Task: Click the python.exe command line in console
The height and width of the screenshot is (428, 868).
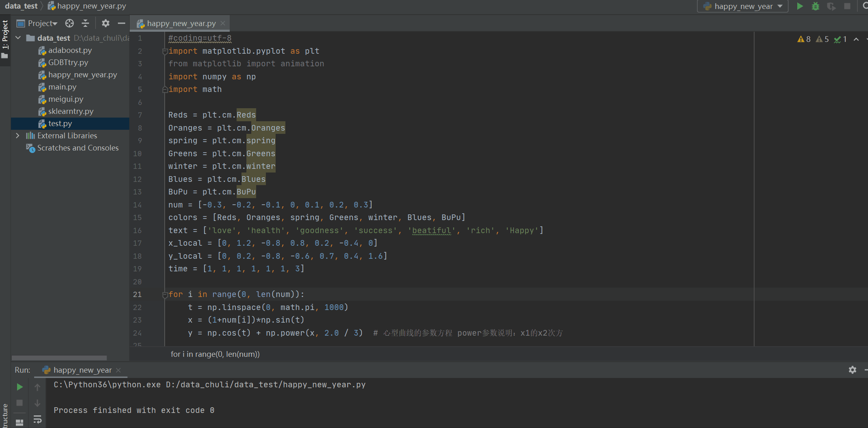Action: pos(209,384)
